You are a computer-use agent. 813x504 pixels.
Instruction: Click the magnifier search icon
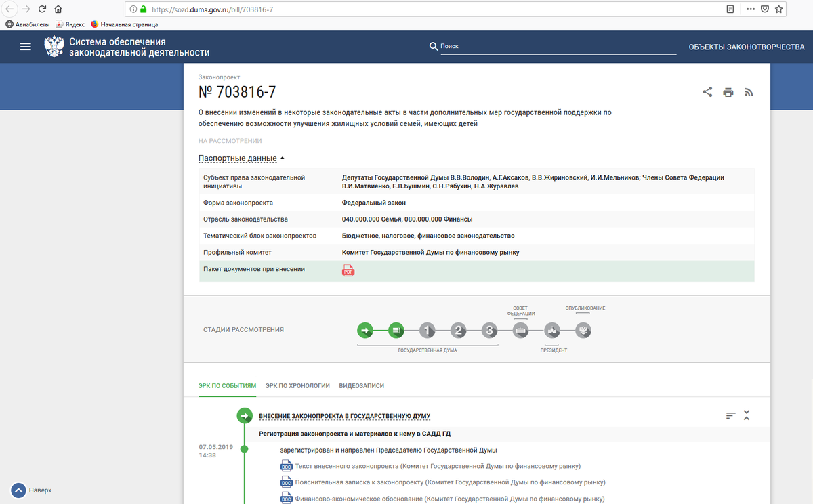tap(434, 47)
